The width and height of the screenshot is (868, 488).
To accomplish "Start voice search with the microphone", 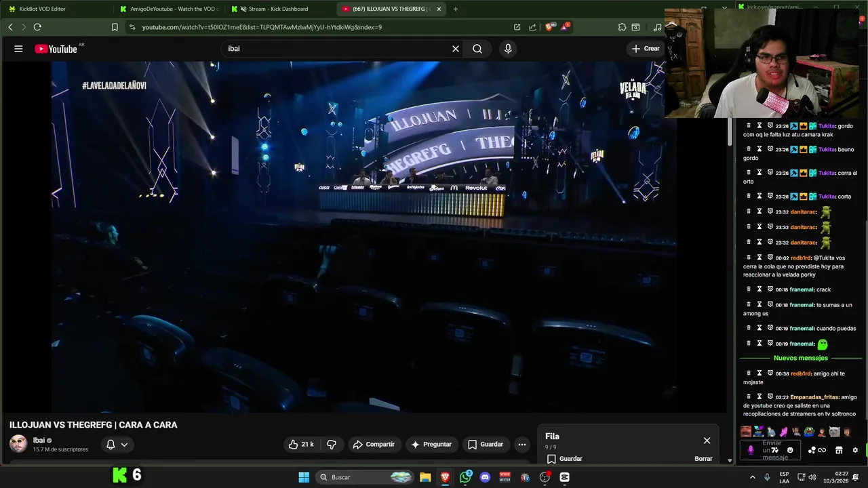I will (x=508, y=49).
